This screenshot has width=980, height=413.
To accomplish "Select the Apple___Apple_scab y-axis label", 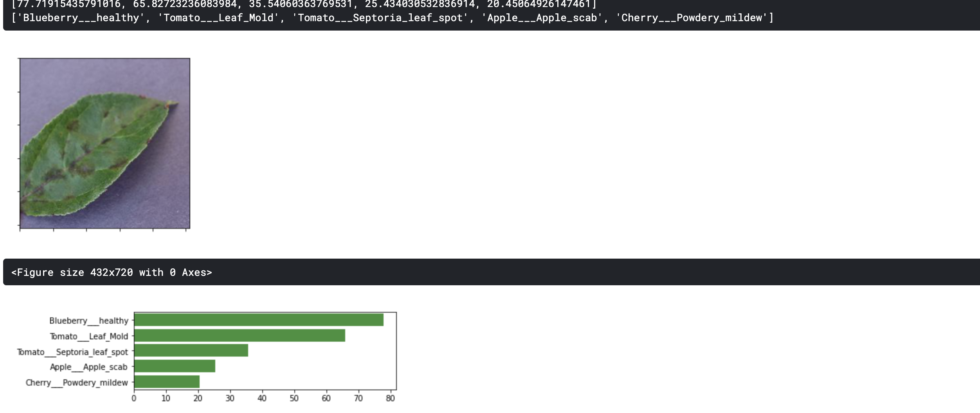I will pos(89,367).
